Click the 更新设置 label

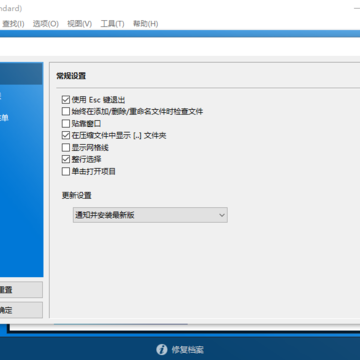point(77,195)
